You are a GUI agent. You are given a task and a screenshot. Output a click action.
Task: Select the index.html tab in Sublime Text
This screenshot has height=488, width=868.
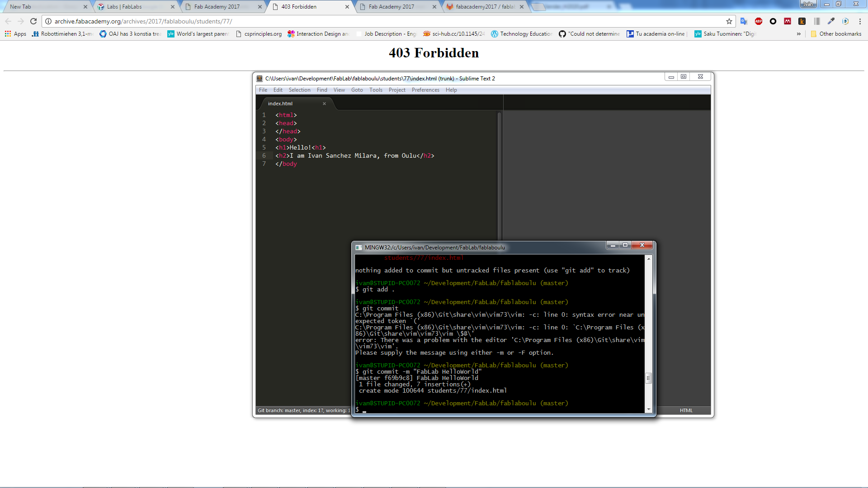(296, 103)
